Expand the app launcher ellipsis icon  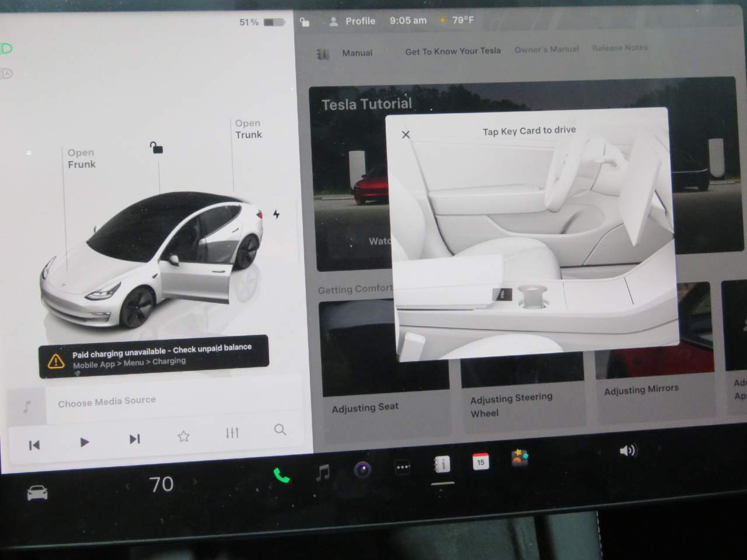click(402, 467)
